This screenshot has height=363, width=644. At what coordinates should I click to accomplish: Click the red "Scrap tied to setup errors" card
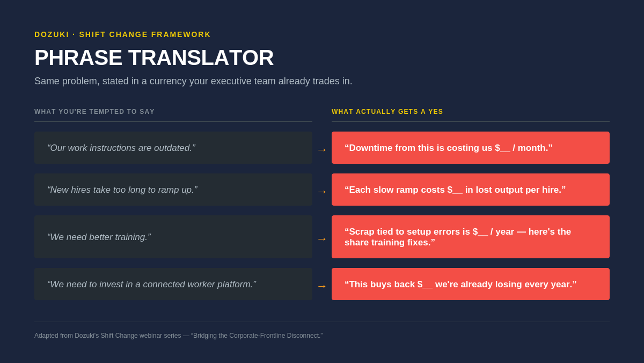[x=471, y=237]
